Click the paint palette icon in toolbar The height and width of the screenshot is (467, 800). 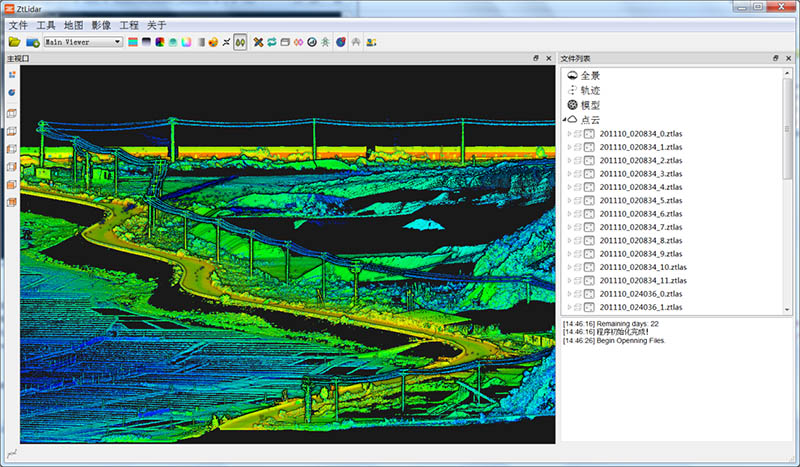pyautogui.click(x=212, y=42)
